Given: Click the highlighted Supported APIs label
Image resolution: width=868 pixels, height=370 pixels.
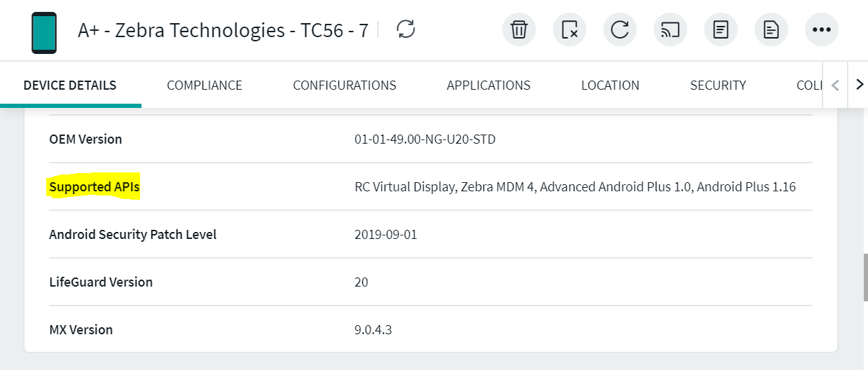Looking at the screenshot, I should point(95,187).
